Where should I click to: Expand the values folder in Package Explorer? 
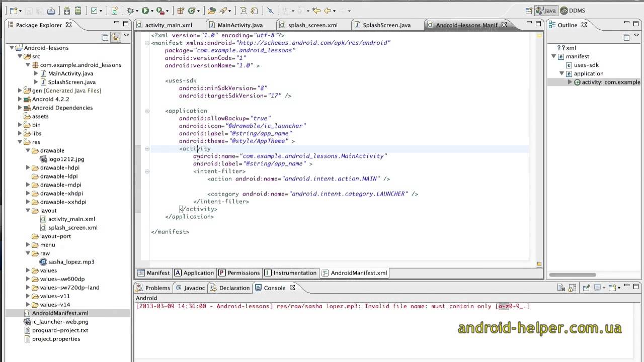click(x=28, y=270)
